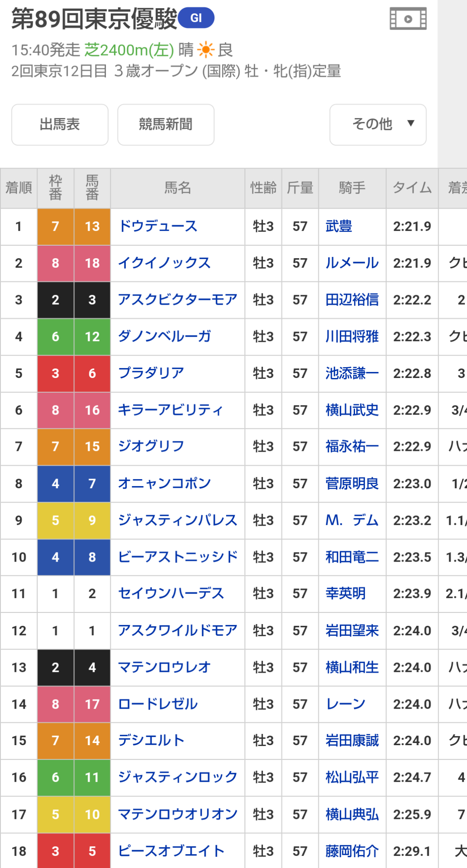Open horse イクイノックス page

[x=164, y=263]
